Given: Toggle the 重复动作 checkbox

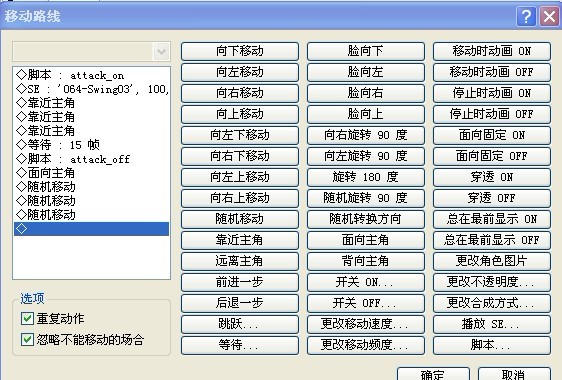Looking at the screenshot, I should click(x=27, y=318).
